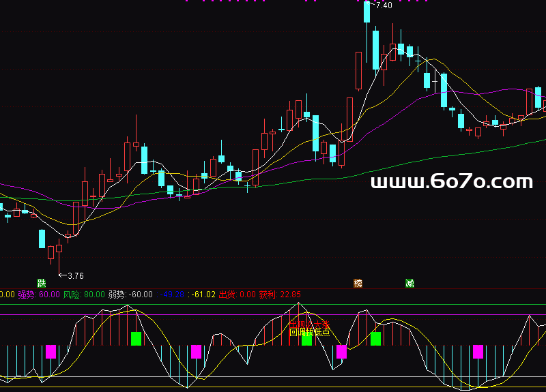Open the www.6o7o.com watermark link
The image size is (546, 392).
[x=451, y=181]
